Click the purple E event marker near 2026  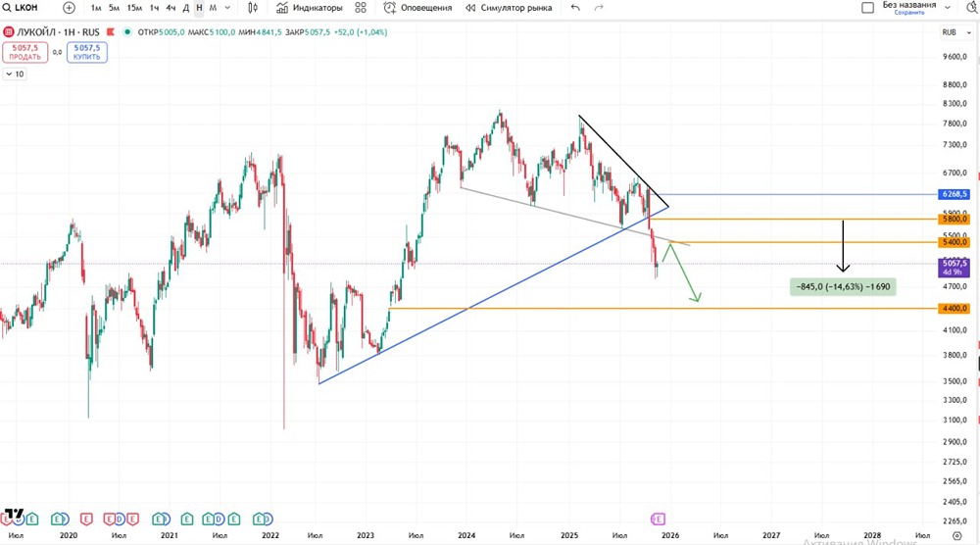pos(658,519)
